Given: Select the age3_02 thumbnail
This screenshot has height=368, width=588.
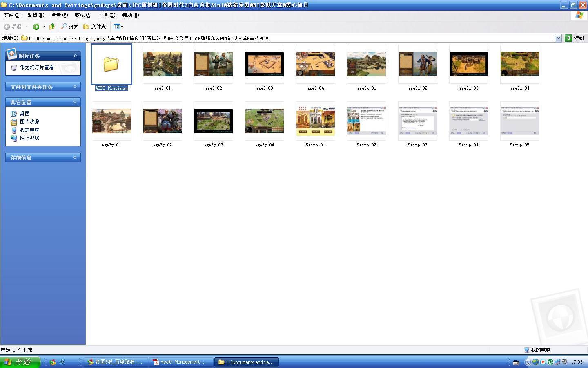Looking at the screenshot, I should click(x=214, y=64).
